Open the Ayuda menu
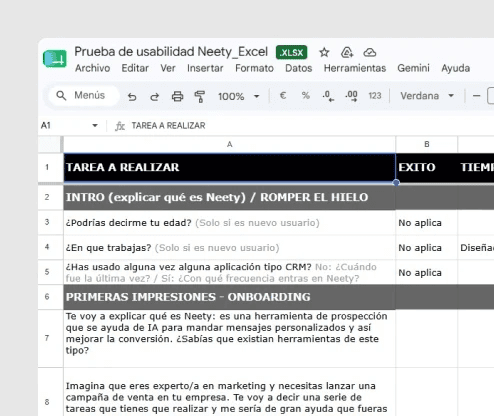The image size is (494, 416). (456, 68)
